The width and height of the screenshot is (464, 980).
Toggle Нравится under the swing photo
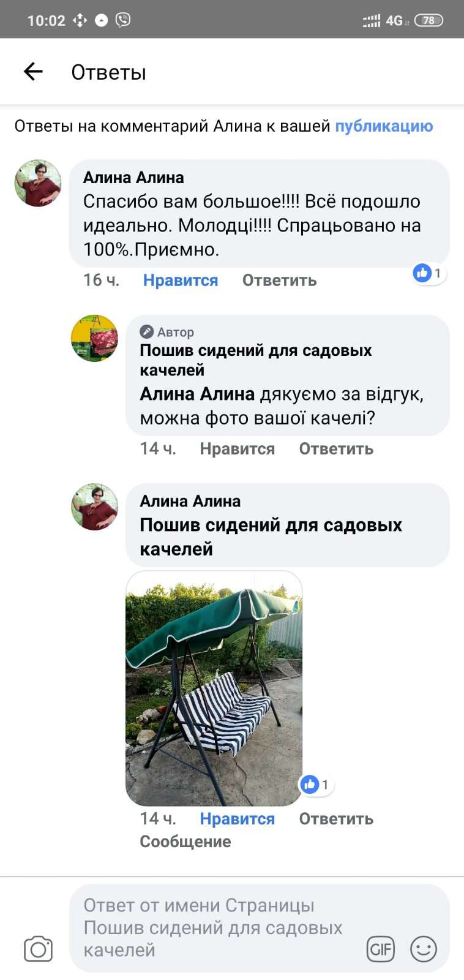coord(238,819)
